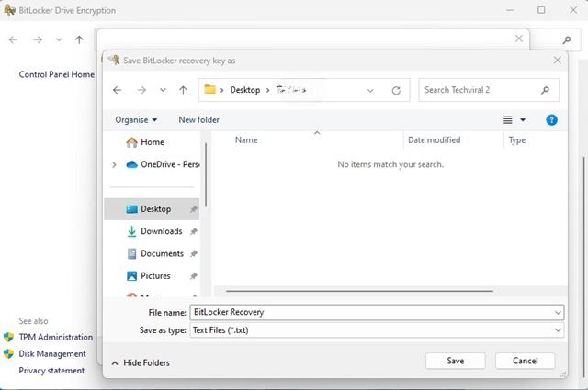Open the view options dropdown arrow
The image size is (588, 390).
pyautogui.click(x=523, y=120)
